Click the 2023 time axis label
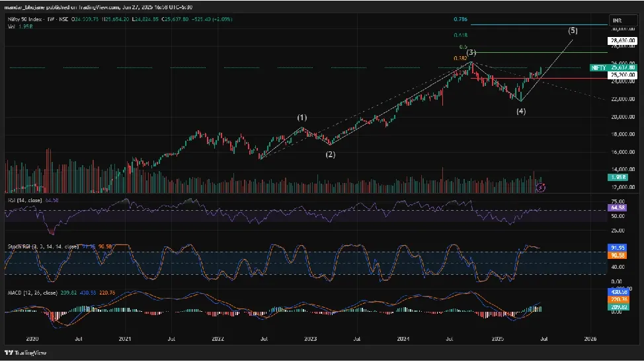Viewport: 644px width, 362px height. [310, 339]
